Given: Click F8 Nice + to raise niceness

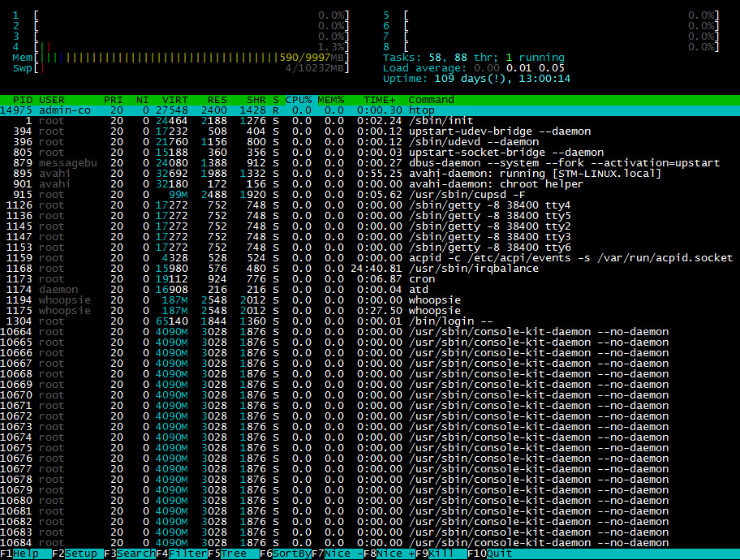Looking at the screenshot, I should [x=389, y=554].
